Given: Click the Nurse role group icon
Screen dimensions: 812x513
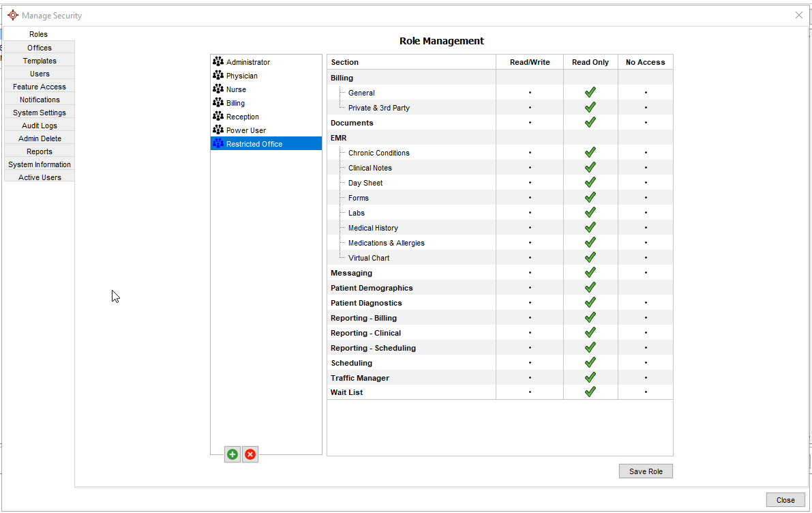Looking at the screenshot, I should [218, 89].
